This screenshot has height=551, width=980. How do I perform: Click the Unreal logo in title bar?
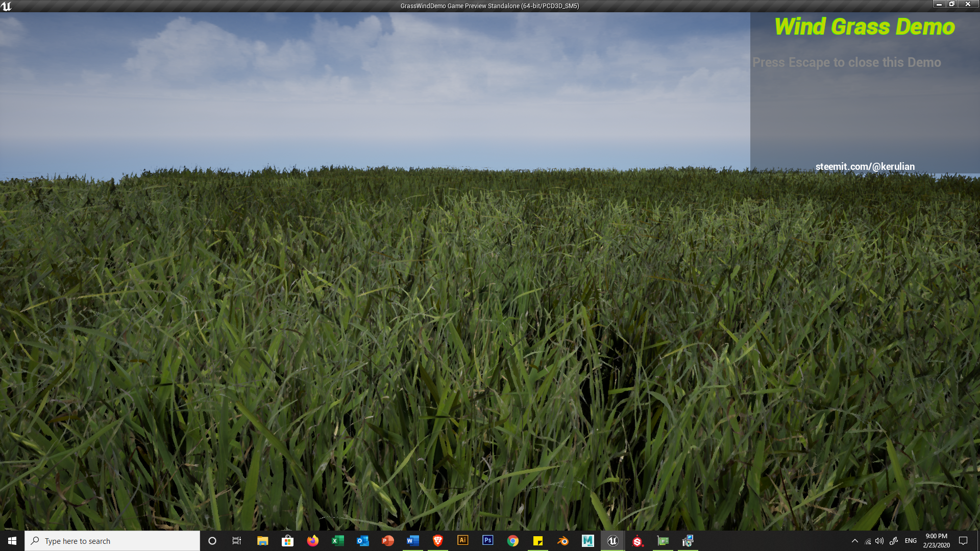point(6,6)
